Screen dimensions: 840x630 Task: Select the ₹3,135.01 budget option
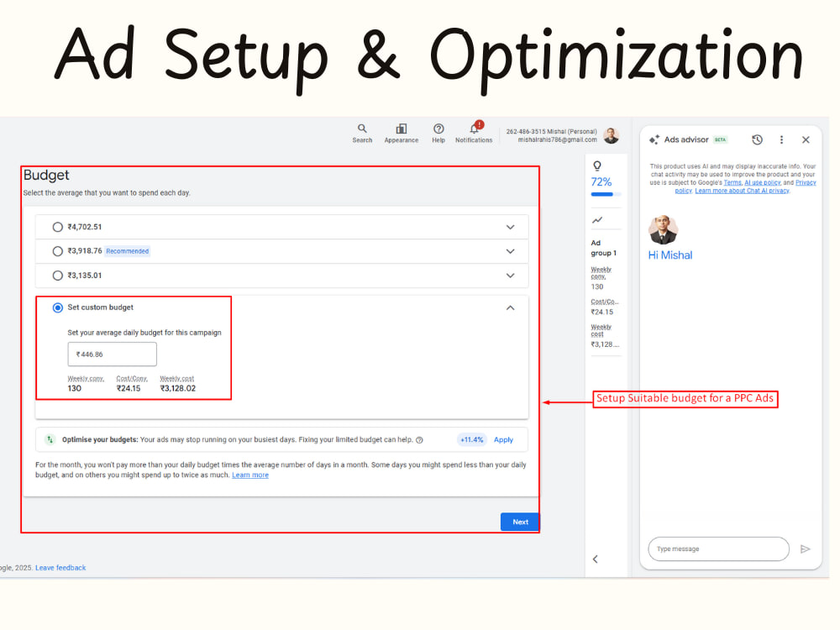[57, 276]
